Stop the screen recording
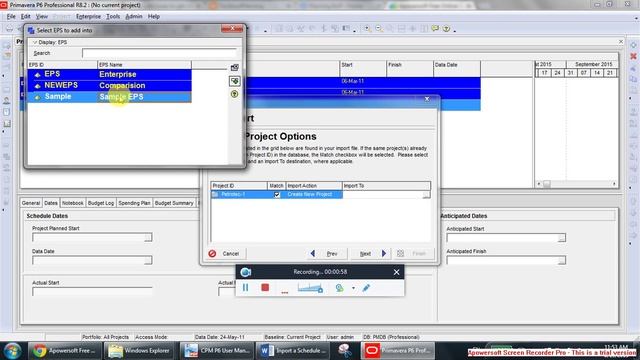Screen dimensions: 640x360 coord(265,288)
